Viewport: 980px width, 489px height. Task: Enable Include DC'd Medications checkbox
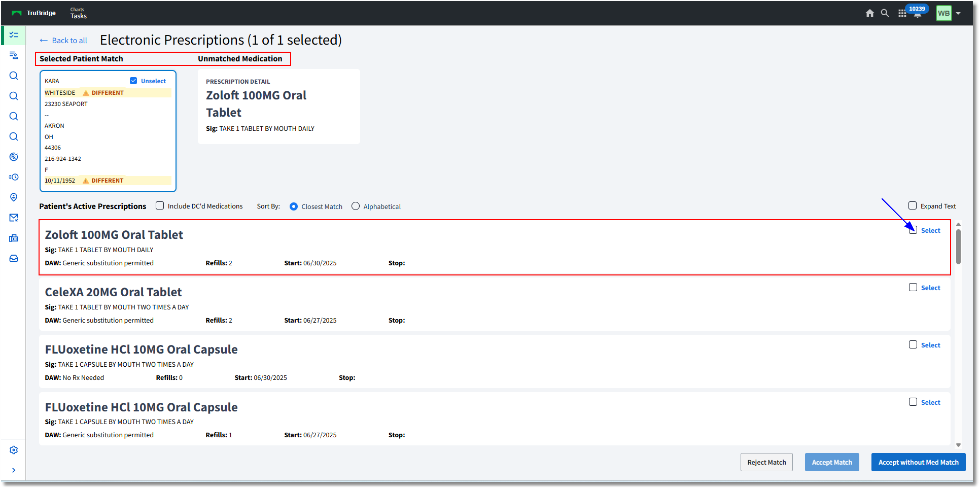160,205
